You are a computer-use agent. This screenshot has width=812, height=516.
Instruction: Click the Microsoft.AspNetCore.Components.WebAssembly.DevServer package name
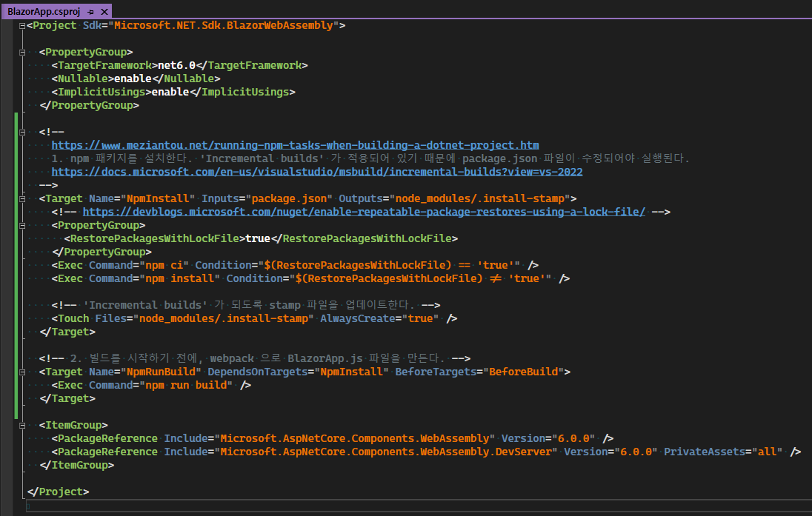(x=386, y=452)
